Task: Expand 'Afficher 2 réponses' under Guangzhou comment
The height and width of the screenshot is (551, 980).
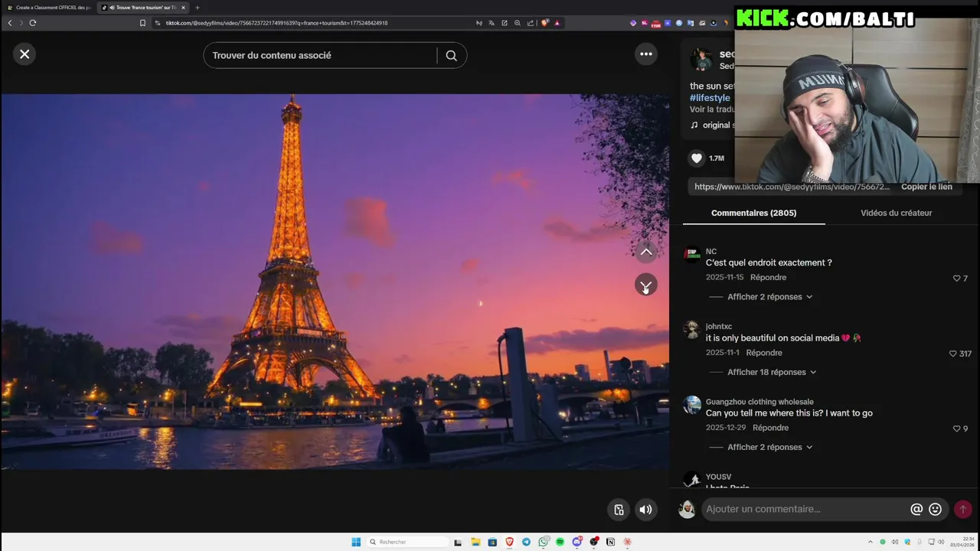Action: 769,447
